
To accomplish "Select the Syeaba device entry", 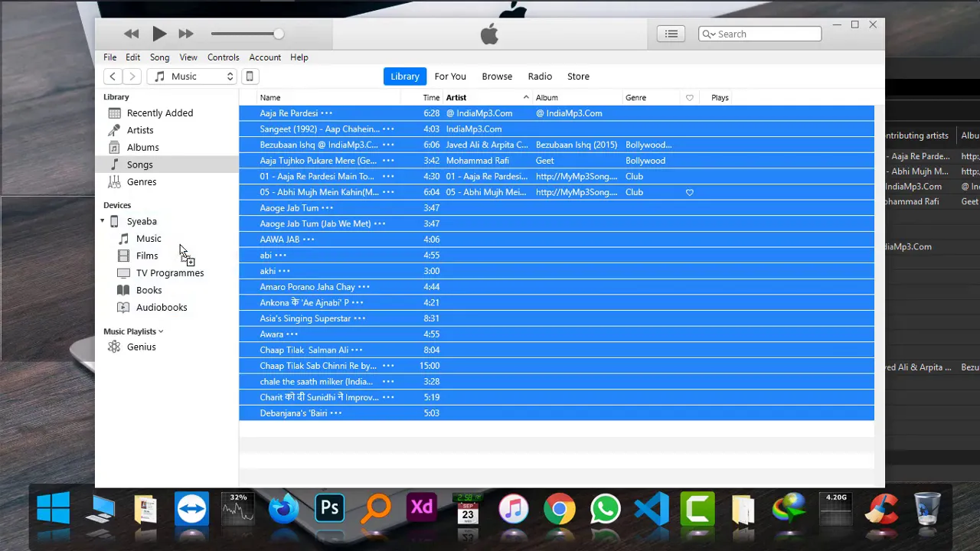I will click(142, 221).
